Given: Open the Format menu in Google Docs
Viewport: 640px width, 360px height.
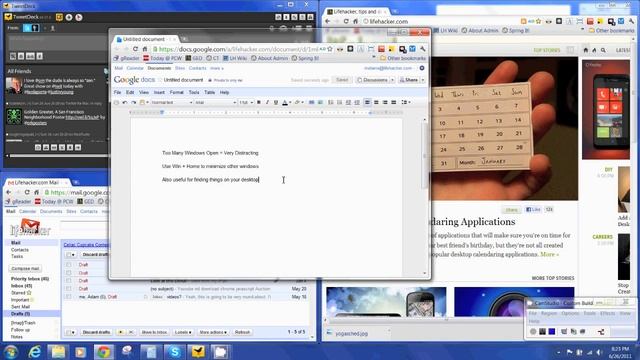Looking at the screenshot, I should (176, 93).
